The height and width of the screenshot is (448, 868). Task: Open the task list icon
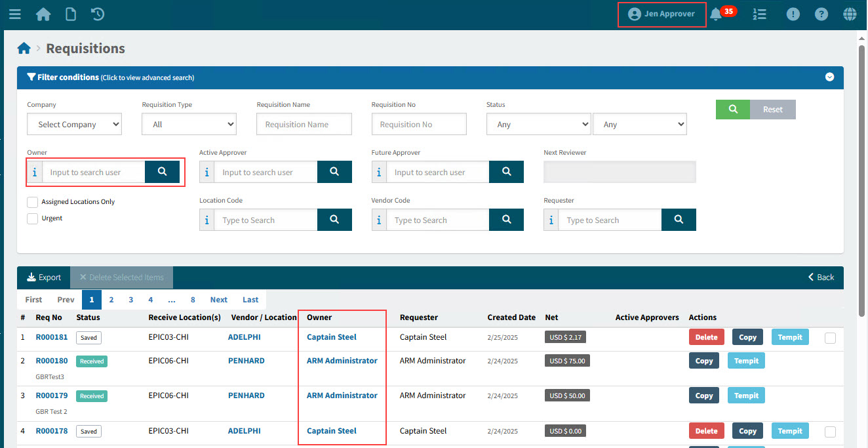pos(759,14)
